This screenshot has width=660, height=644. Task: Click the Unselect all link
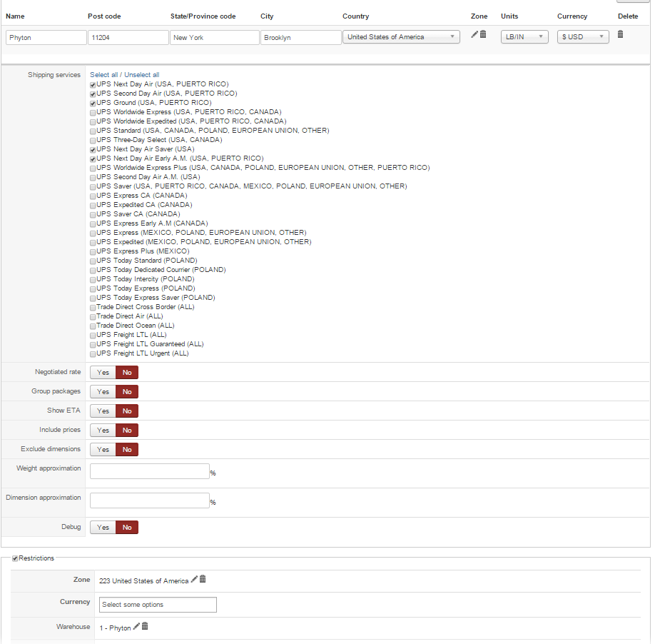(142, 74)
